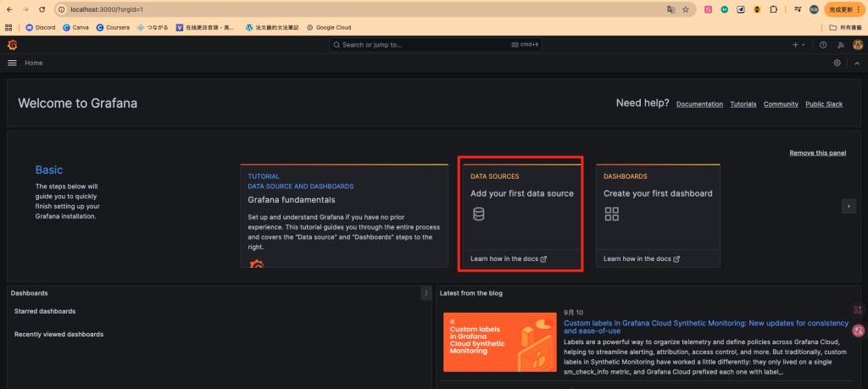Screen dimensions: 868x389
Task: Open the media control playlist icon
Action: (x=798, y=9)
